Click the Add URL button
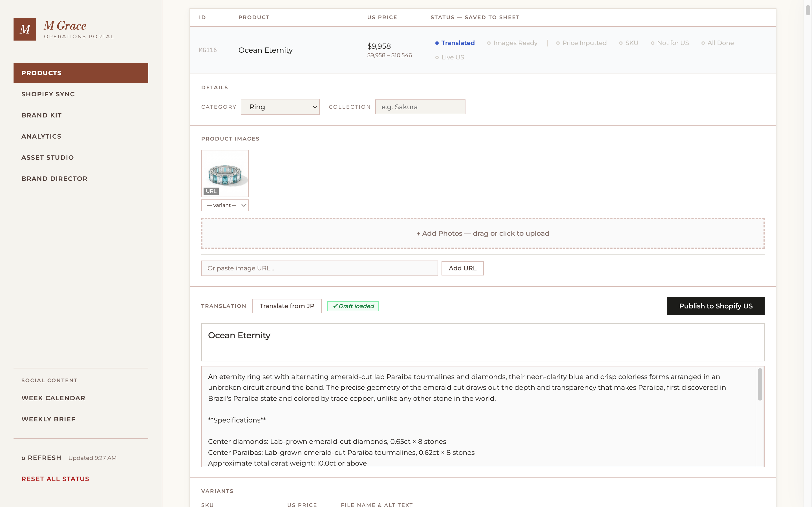Viewport: 812px width, 507px height. point(462,268)
